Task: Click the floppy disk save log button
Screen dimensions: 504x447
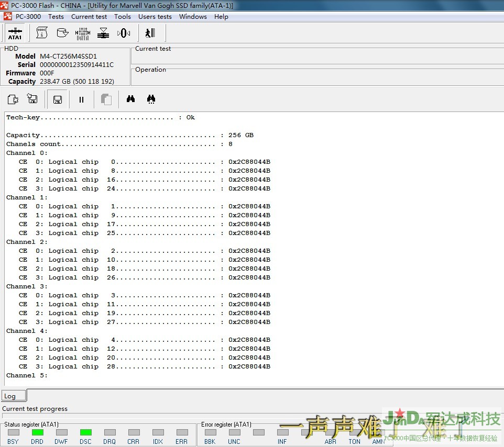Action: (x=58, y=99)
